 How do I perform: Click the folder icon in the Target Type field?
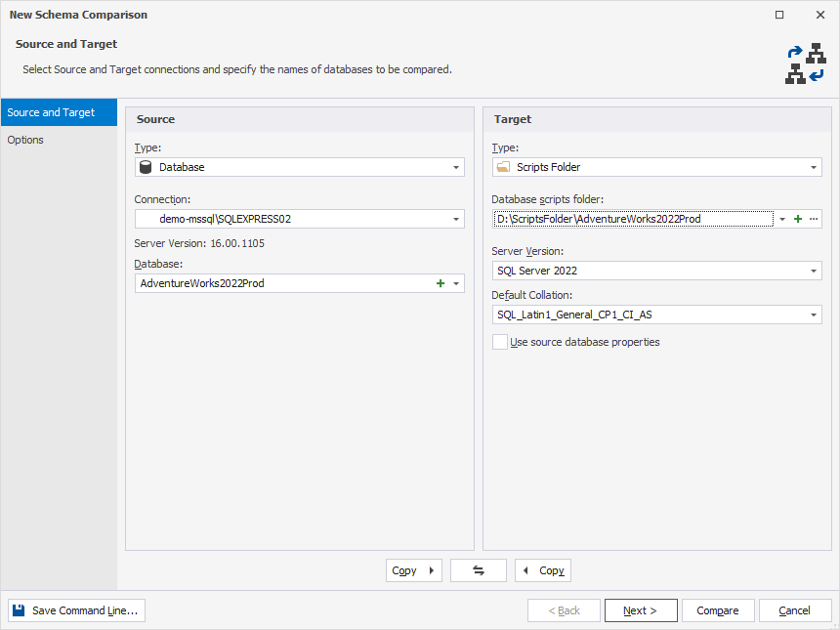504,167
